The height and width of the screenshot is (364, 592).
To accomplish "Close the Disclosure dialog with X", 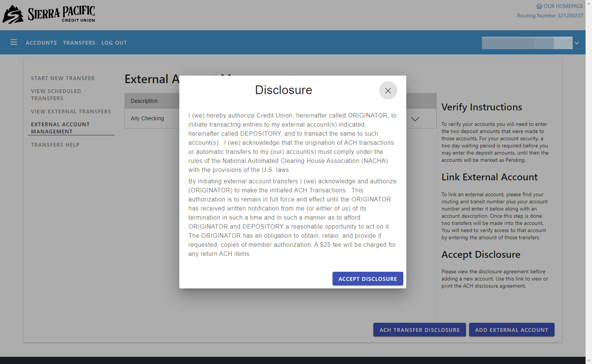I will [388, 91].
